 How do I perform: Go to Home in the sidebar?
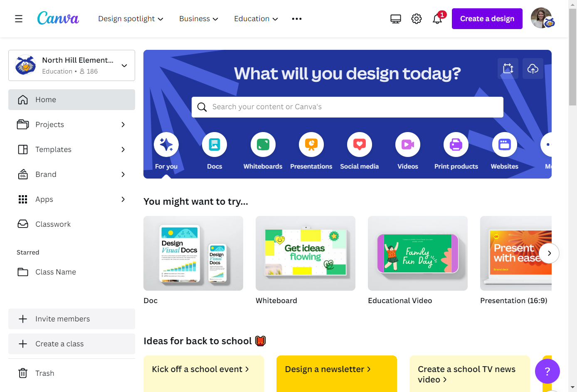72,100
